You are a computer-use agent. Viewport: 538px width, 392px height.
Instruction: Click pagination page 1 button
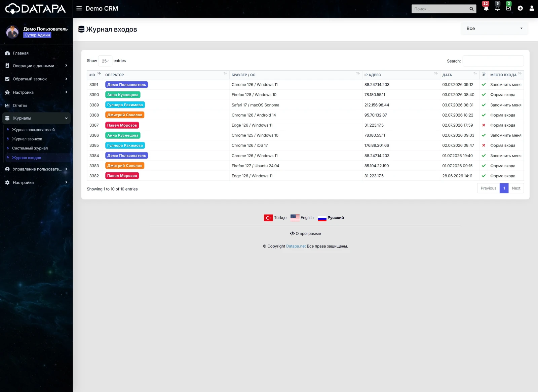[504, 188]
